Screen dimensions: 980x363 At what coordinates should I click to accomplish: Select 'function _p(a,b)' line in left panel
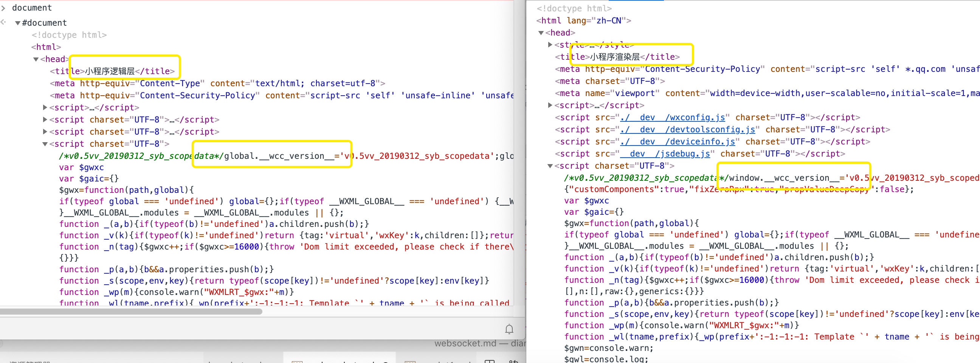tap(166, 269)
